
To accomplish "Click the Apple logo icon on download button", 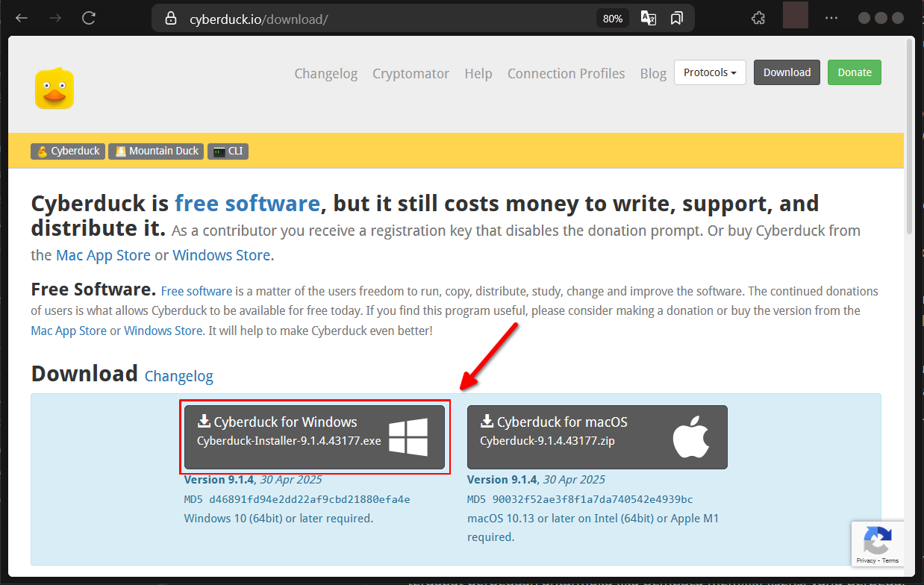I will (x=691, y=437).
